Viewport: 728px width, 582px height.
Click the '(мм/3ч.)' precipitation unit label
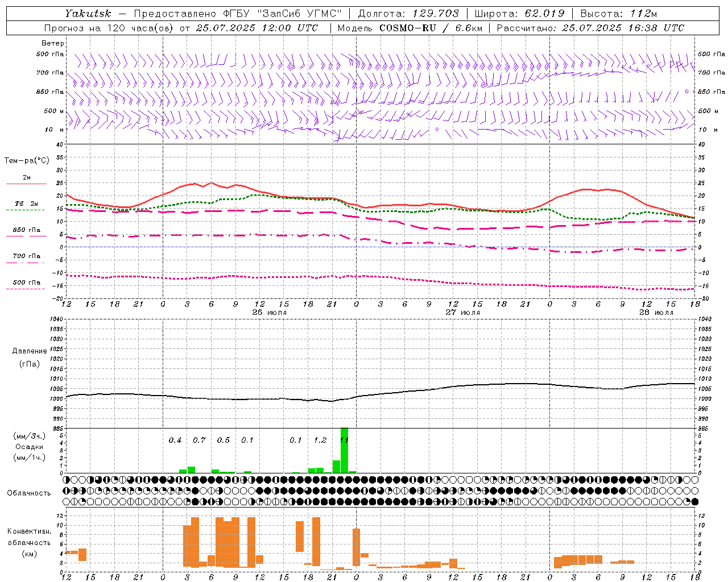[30, 436]
